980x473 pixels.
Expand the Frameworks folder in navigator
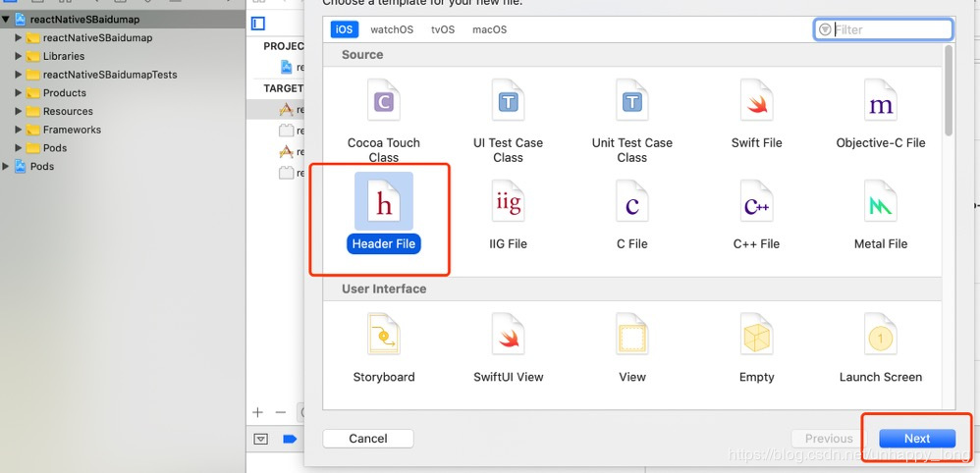[18, 130]
